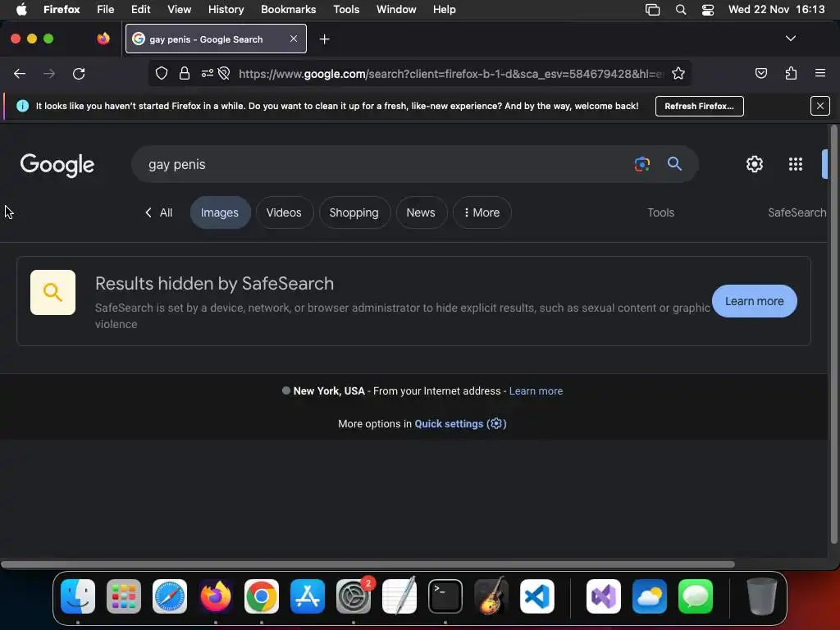Open Launchpad from the Dock
The height and width of the screenshot is (630, 840).
124,596
